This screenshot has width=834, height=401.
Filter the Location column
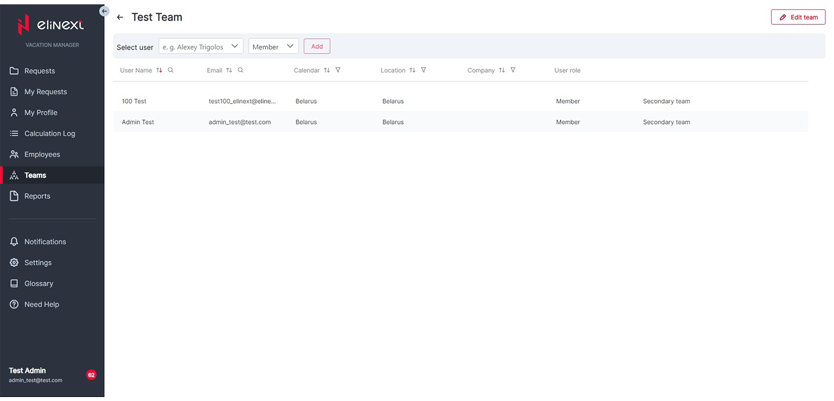pyautogui.click(x=424, y=70)
